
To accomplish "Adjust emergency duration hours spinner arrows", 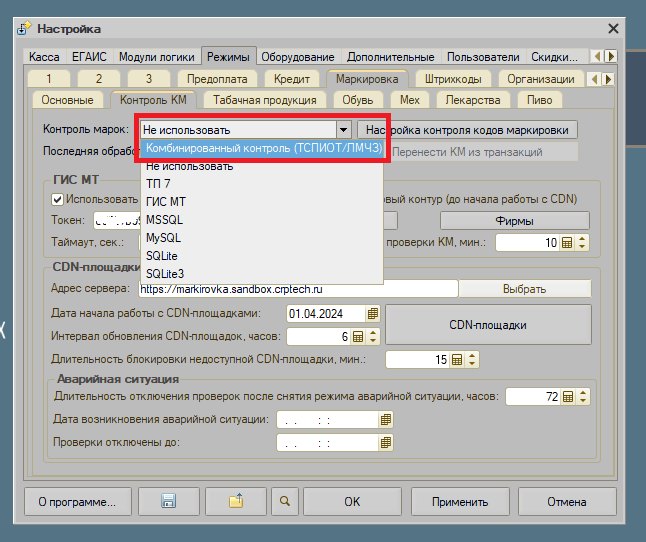I will 583,397.
